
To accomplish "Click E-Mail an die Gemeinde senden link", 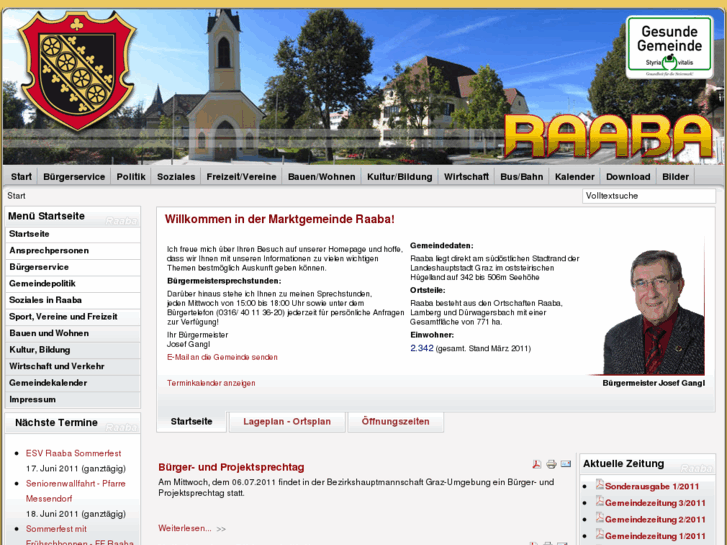I will [222, 357].
